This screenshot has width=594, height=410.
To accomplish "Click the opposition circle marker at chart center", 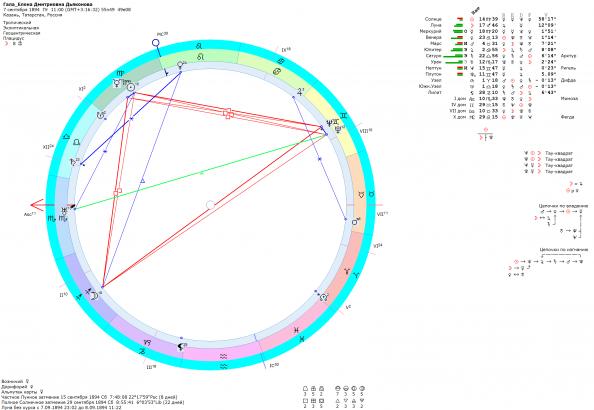I will click(x=211, y=205).
